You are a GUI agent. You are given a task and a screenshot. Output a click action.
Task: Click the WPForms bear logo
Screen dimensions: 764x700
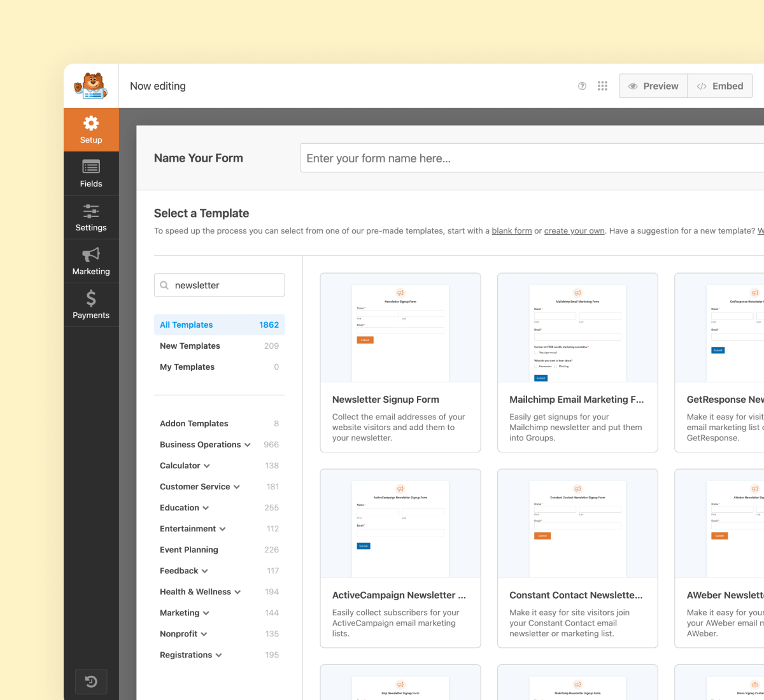click(90, 85)
